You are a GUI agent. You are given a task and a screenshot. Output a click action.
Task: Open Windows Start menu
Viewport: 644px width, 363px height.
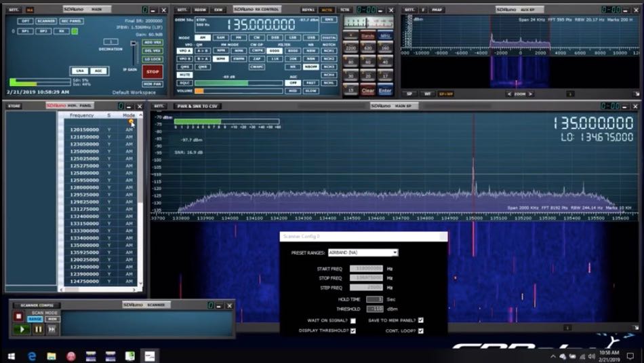pyautogui.click(x=12, y=356)
